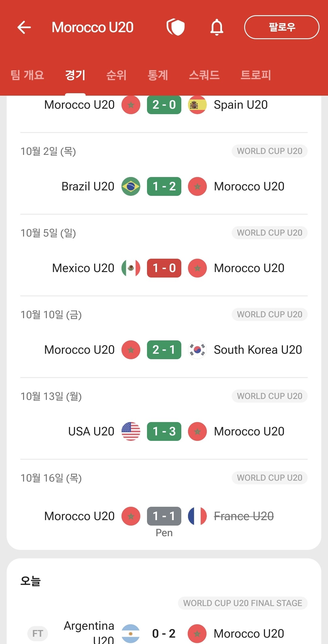The image size is (328, 644).
Task: Select the 스쿼드 squad tab
Action: 204,75
